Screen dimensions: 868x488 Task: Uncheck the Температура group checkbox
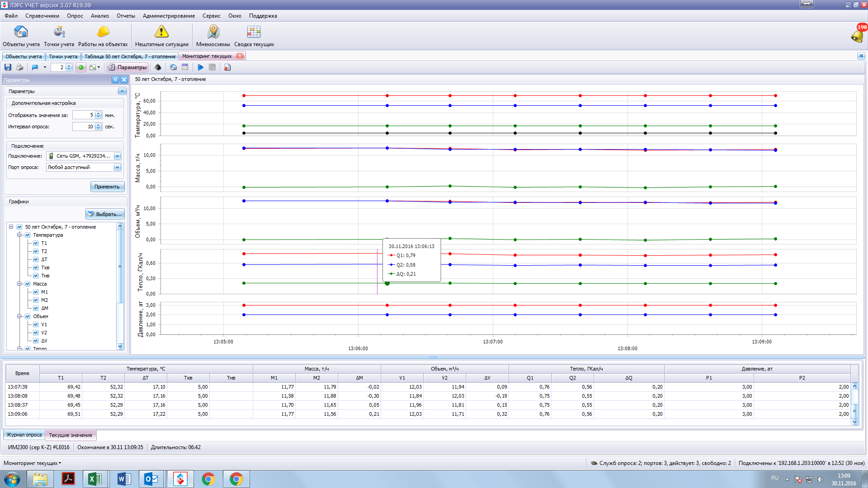point(28,235)
